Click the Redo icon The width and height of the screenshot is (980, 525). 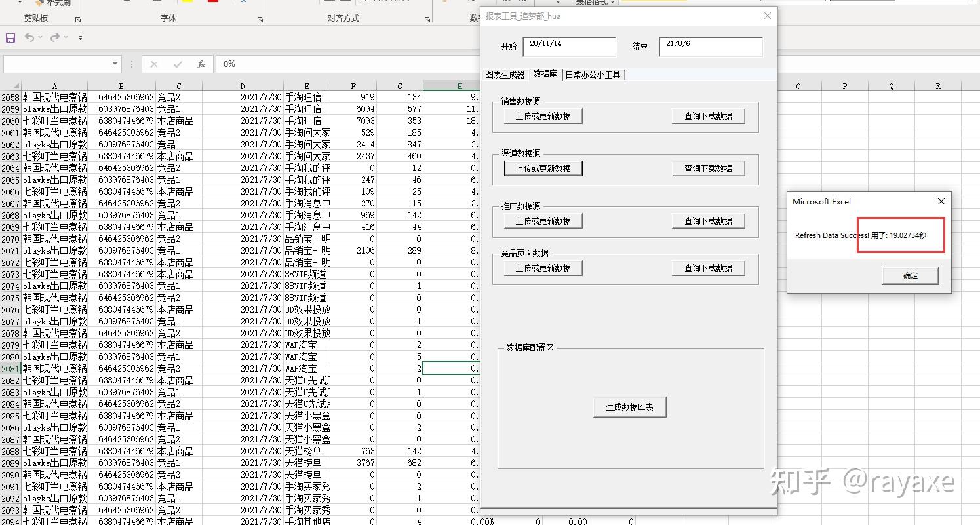[x=56, y=37]
